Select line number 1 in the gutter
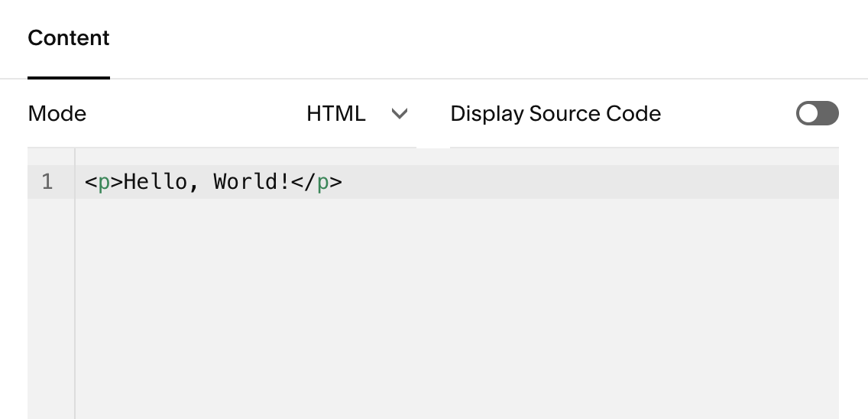Viewport: 868px width, 419px height. pyautogui.click(x=47, y=182)
